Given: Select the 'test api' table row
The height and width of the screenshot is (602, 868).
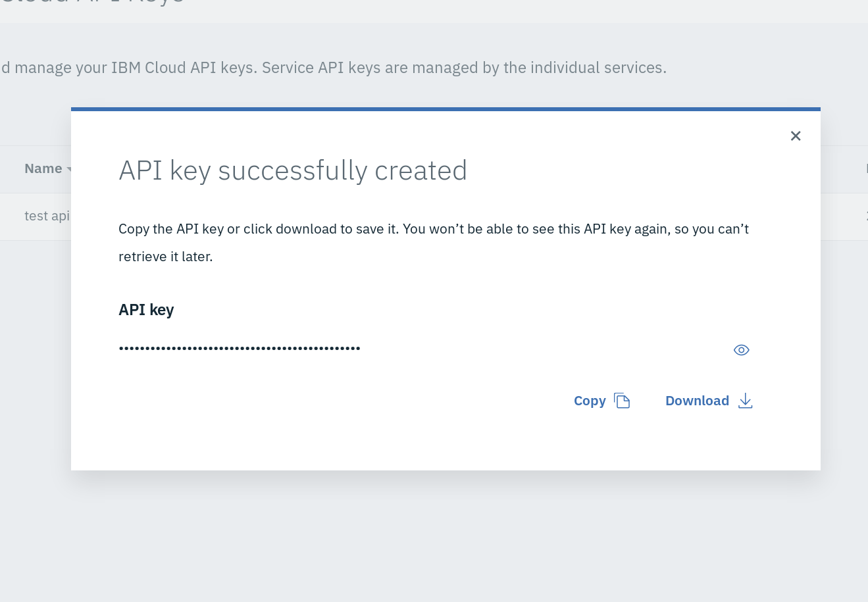Looking at the screenshot, I should point(46,216).
